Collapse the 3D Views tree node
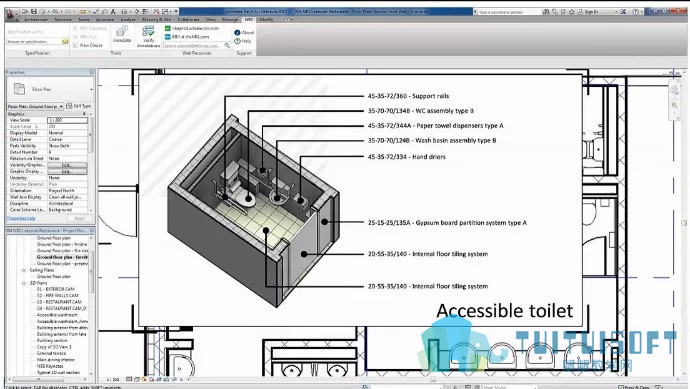The width and height of the screenshot is (690, 389). [x=24, y=283]
